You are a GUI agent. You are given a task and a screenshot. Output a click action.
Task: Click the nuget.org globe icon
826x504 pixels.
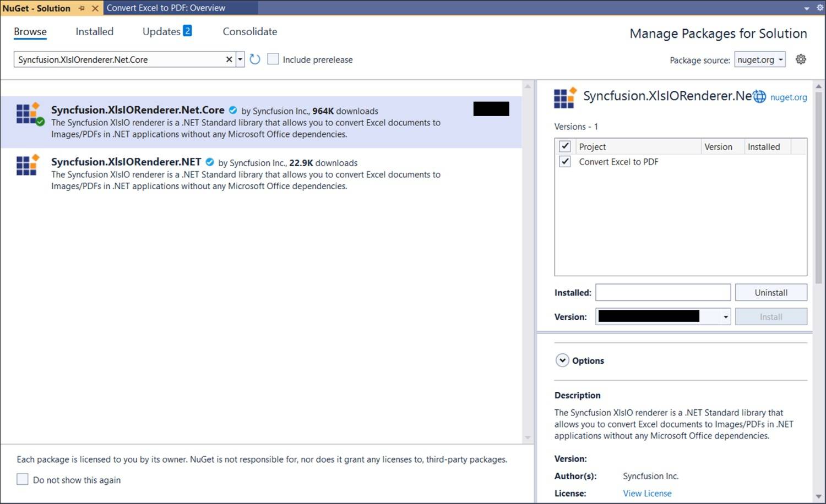[760, 97]
